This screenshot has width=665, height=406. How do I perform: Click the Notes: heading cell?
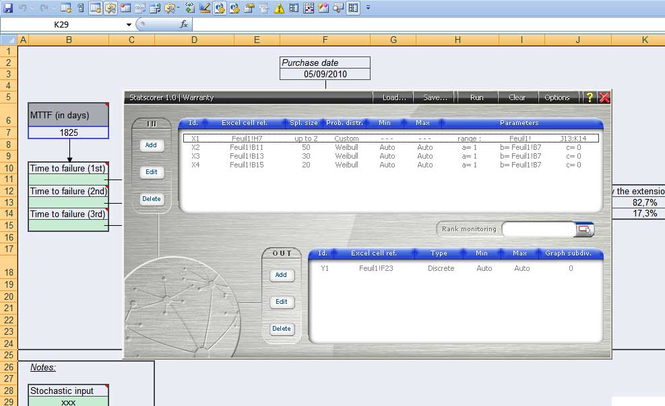coord(43,367)
